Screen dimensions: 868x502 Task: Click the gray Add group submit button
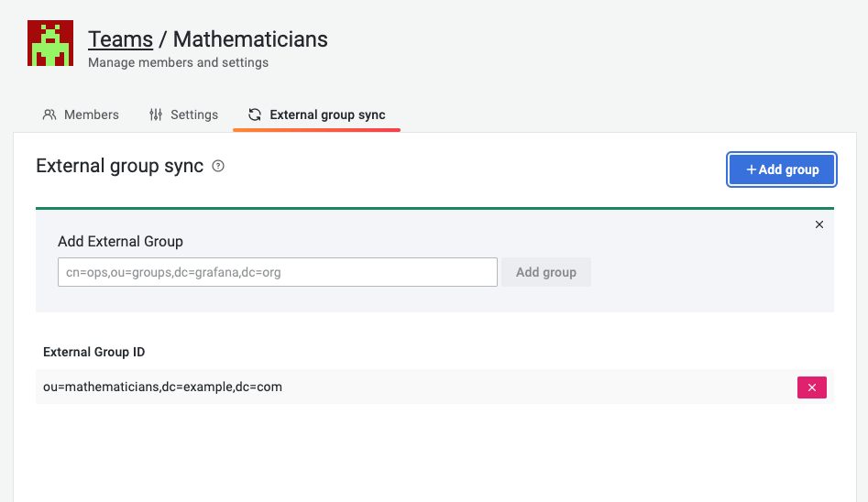pyautogui.click(x=545, y=272)
